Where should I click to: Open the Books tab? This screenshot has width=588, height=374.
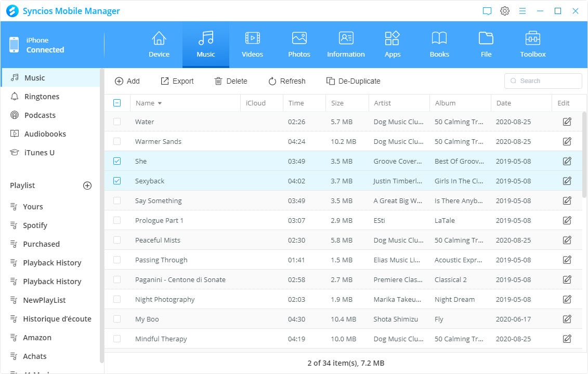point(439,45)
